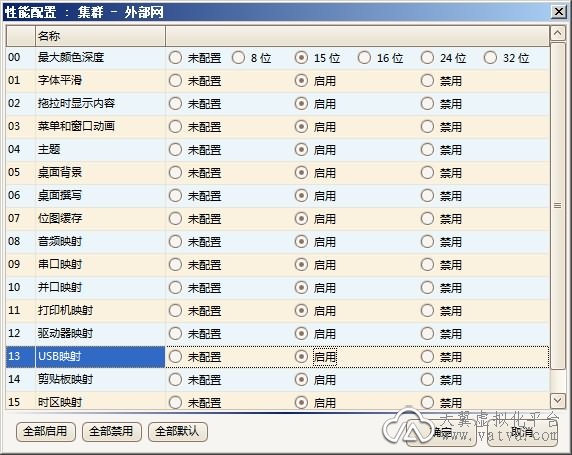Click the 全部禁用 button
Image resolution: width=572 pixels, height=455 pixels.
coord(112,432)
